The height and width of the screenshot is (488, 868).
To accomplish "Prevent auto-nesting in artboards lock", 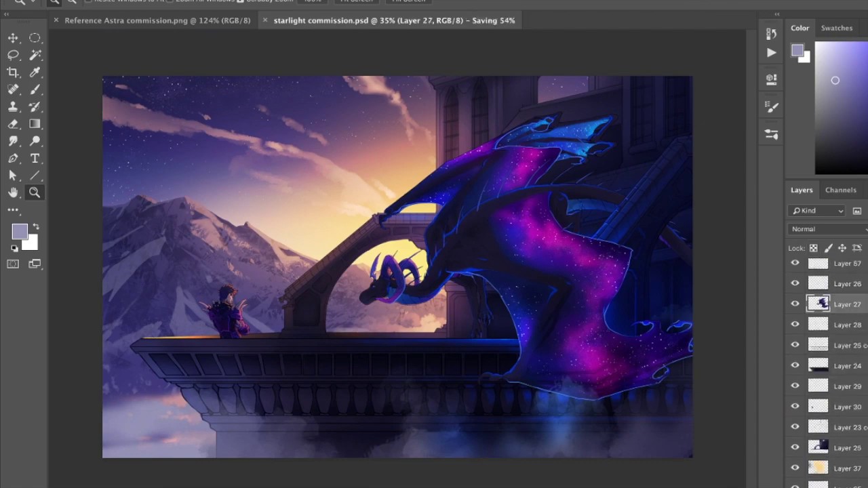I will point(856,248).
